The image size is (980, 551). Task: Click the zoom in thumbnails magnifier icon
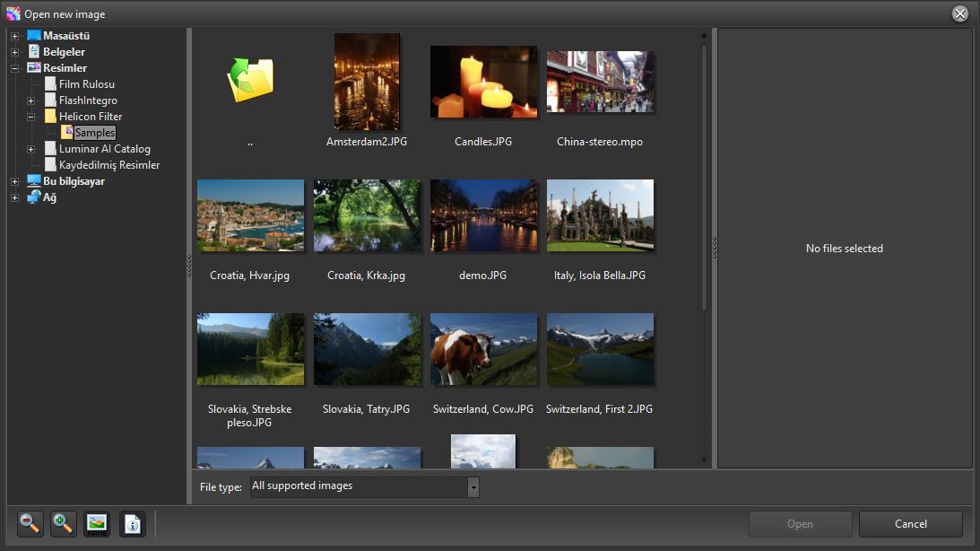63,523
